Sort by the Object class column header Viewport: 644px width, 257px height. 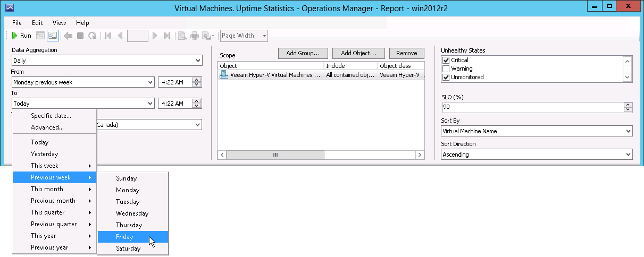(x=401, y=66)
